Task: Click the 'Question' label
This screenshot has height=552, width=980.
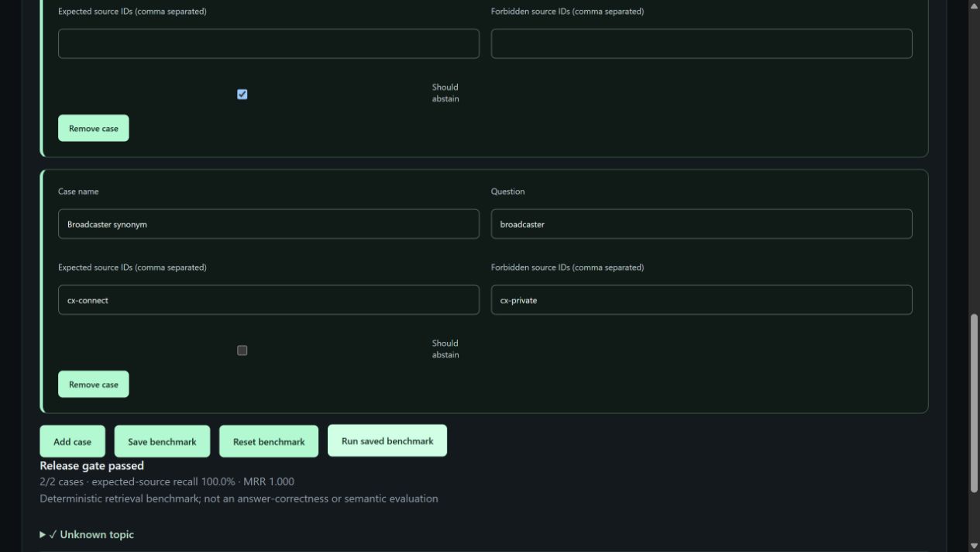Action: (x=507, y=191)
